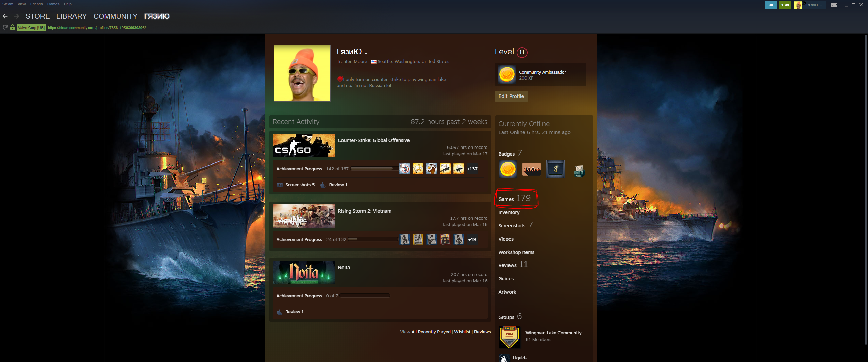Switch to the COMMUNITY tab

[x=116, y=16]
